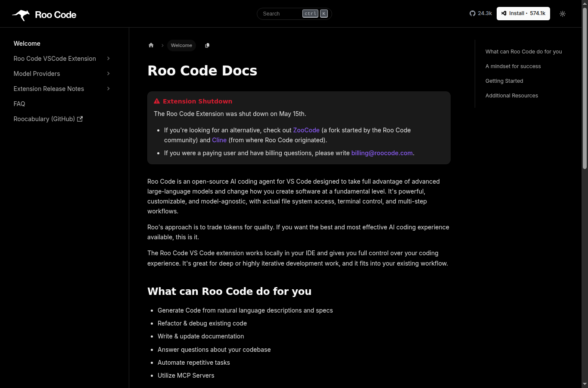Click 'Answer questions about your codebase' item

214,350
